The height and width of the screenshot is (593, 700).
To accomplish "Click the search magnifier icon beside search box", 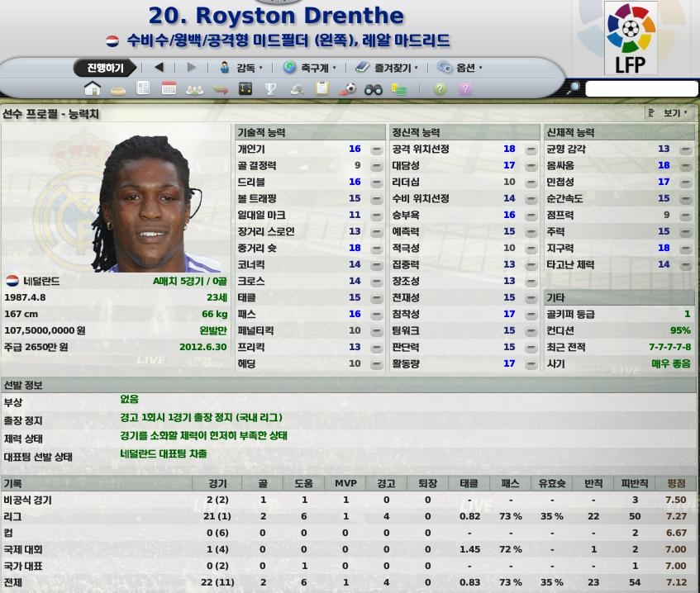I will tap(573, 88).
